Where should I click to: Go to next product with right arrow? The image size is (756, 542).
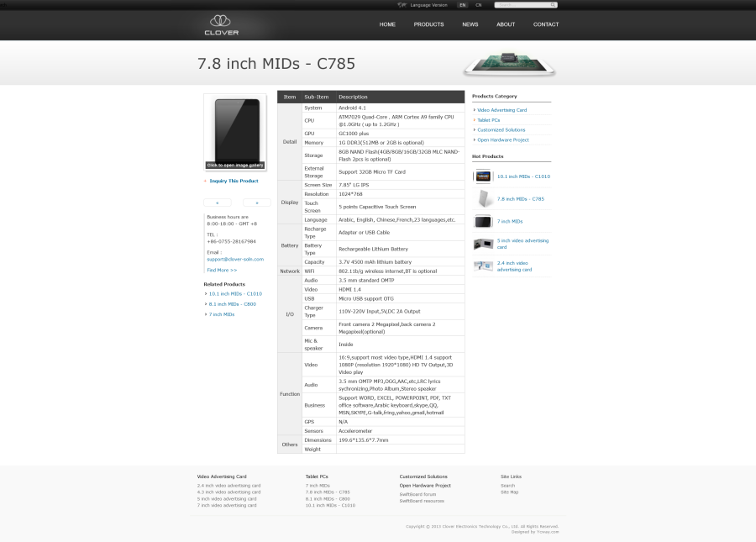tap(256, 203)
